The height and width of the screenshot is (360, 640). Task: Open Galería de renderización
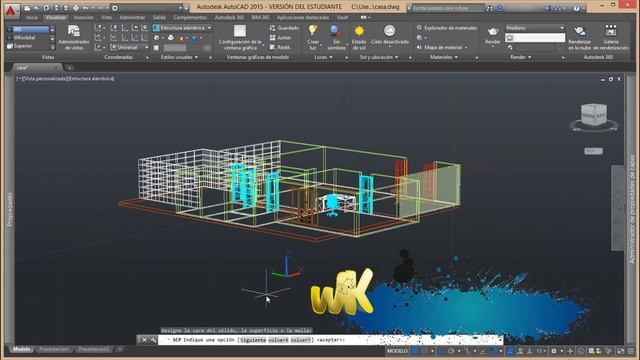pos(611,38)
